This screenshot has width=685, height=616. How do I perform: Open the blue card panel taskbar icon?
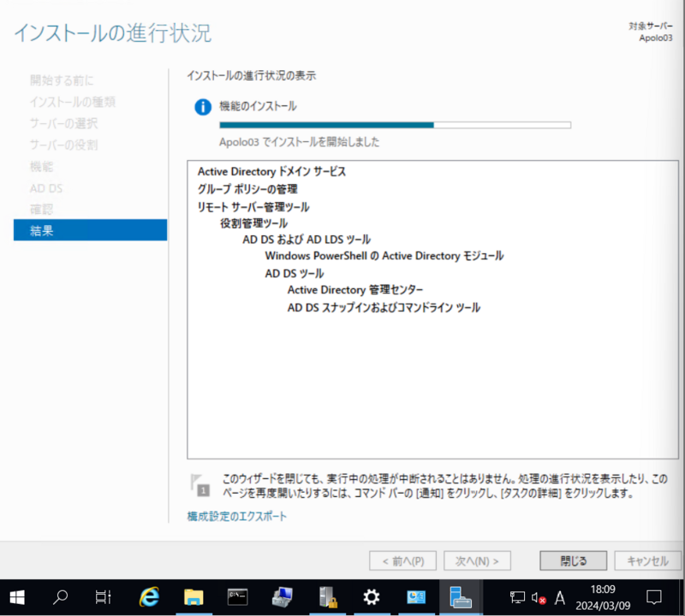[416, 597]
